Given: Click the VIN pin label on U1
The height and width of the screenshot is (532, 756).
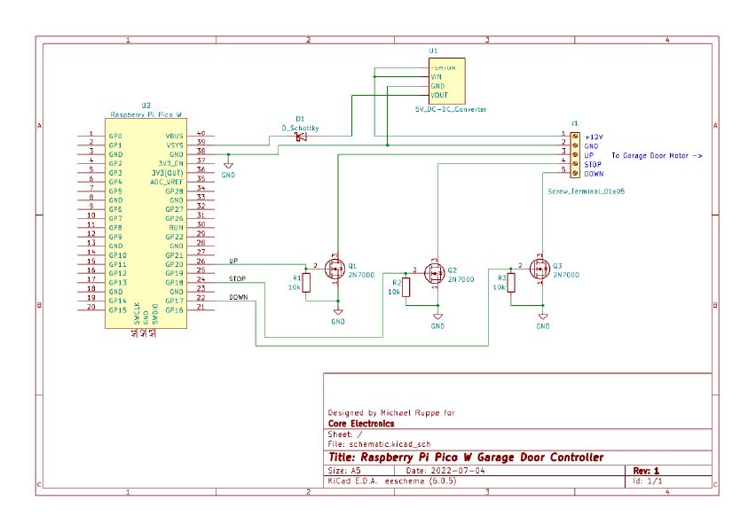Looking at the screenshot, I should coord(436,76).
